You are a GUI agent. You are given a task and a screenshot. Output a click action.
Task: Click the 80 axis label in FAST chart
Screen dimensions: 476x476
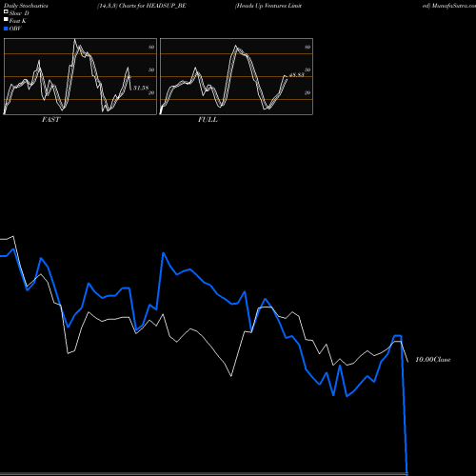coord(151,47)
